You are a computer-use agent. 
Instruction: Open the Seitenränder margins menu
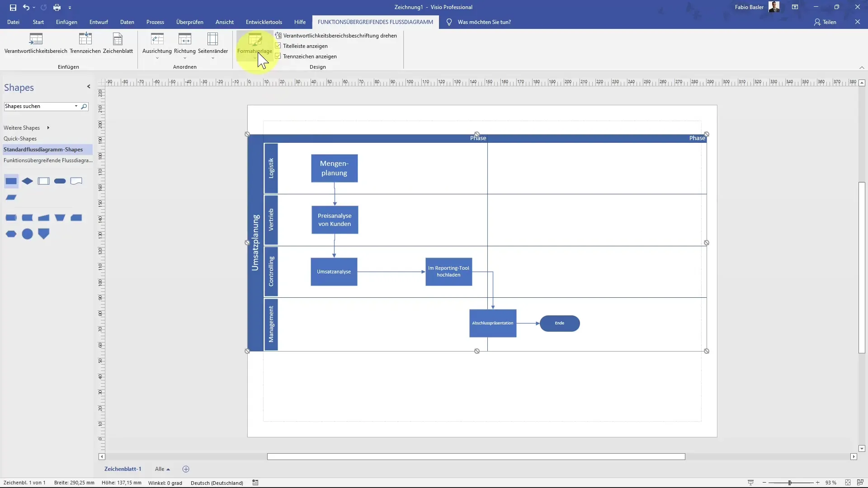(x=213, y=46)
